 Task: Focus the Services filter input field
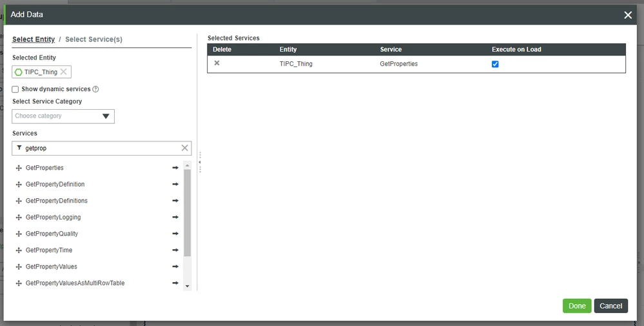click(x=101, y=148)
